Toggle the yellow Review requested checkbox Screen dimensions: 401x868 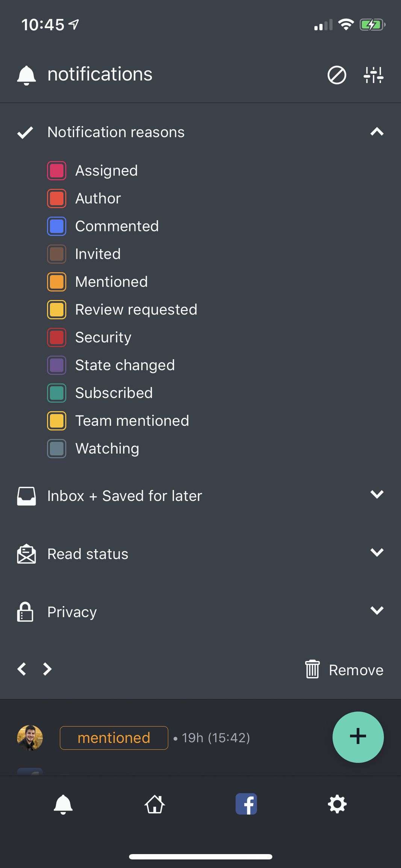[57, 310]
